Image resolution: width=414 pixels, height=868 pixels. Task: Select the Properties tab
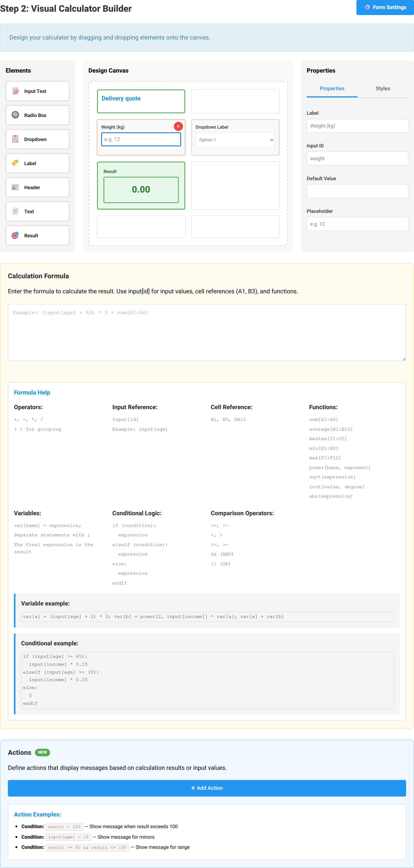332,89
